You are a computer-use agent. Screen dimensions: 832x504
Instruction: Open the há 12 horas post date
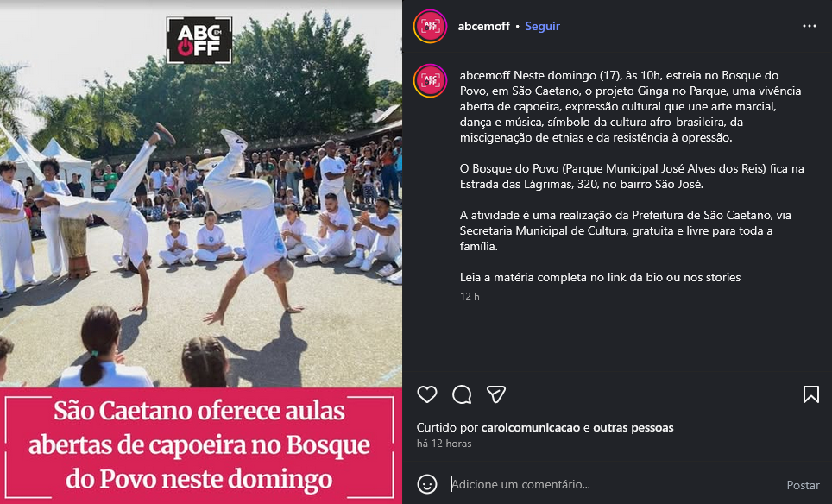pos(444,444)
